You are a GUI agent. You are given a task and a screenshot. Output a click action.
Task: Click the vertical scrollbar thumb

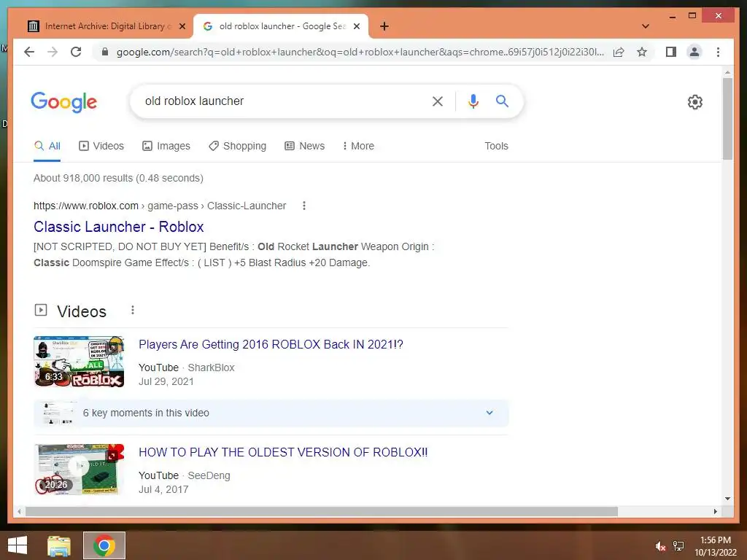click(x=727, y=119)
